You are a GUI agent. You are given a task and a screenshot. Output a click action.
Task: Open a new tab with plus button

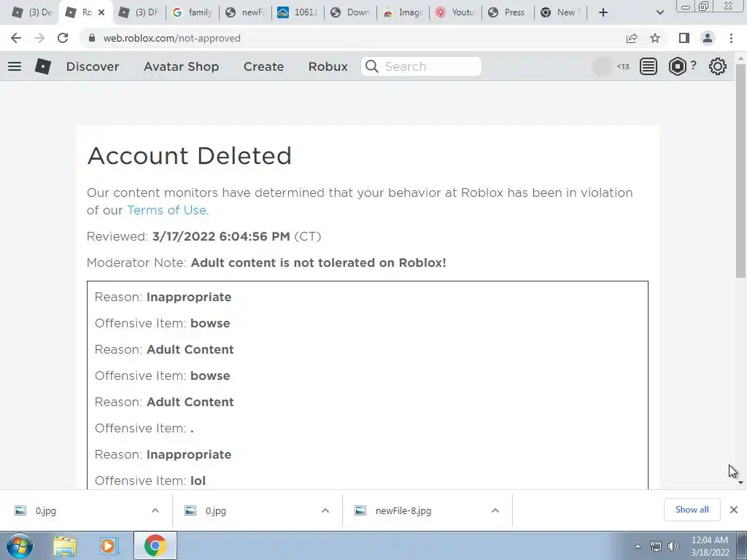pyautogui.click(x=603, y=12)
